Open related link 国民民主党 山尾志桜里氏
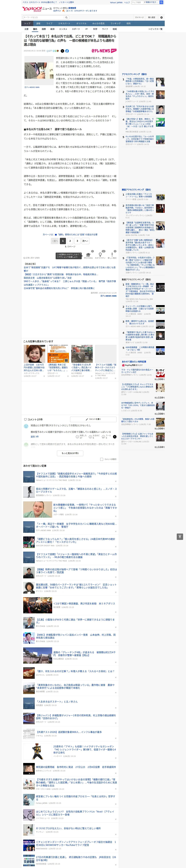 point(48,278)
